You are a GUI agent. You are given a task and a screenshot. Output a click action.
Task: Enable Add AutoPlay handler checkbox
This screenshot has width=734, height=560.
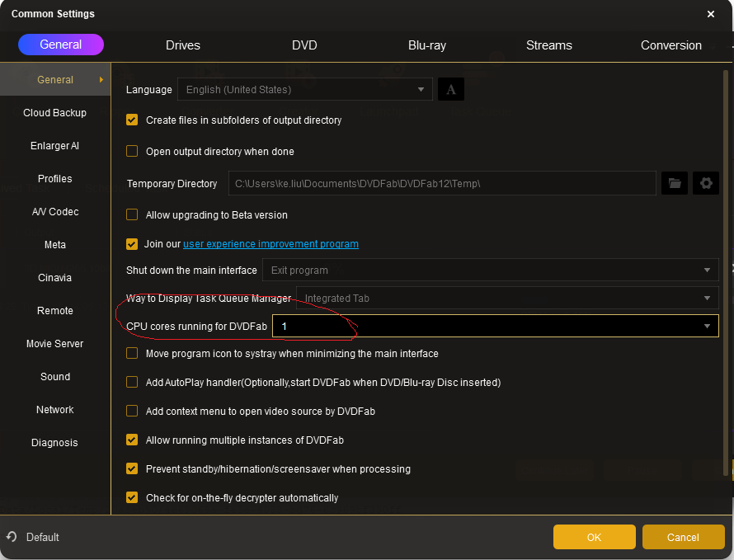(132, 382)
